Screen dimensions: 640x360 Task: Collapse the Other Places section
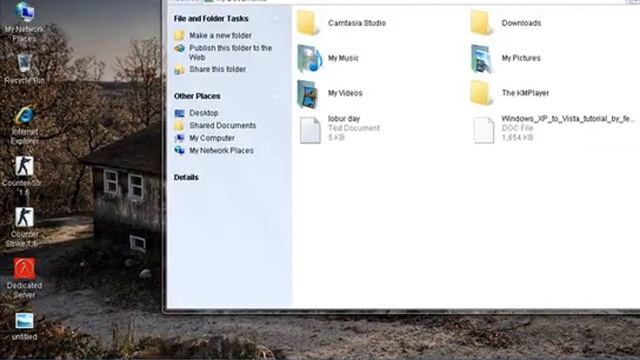click(277, 96)
